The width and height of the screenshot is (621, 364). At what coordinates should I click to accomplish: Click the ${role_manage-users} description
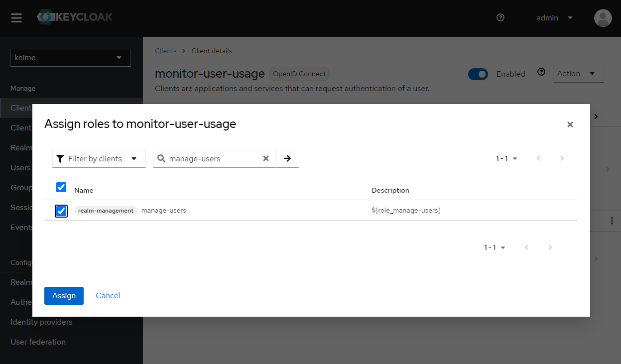tap(406, 211)
